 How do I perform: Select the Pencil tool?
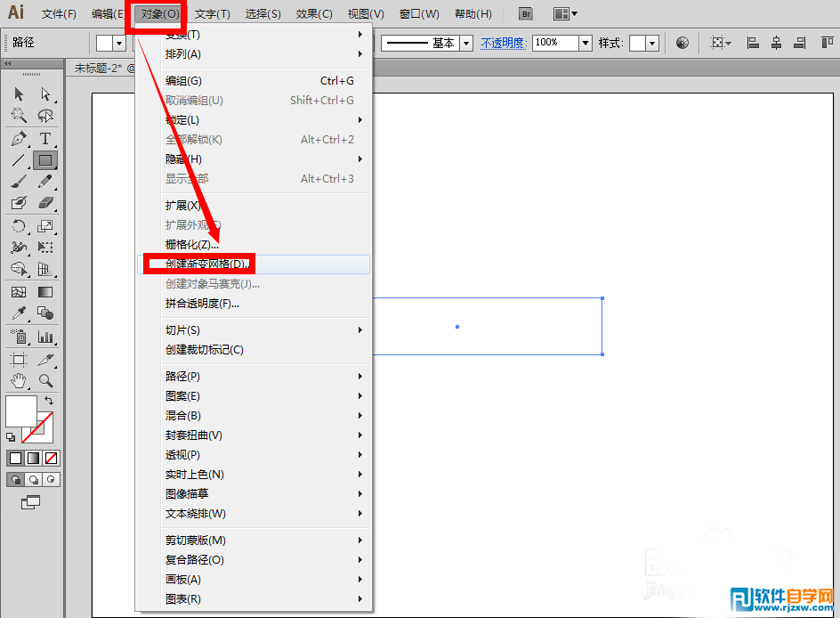[45, 182]
